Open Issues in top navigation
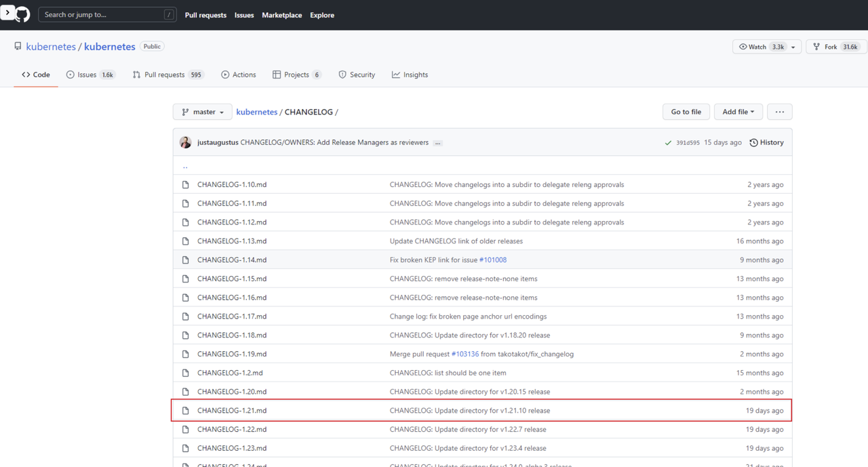Image resolution: width=868 pixels, height=467 pixels. [x=244, y=15]
